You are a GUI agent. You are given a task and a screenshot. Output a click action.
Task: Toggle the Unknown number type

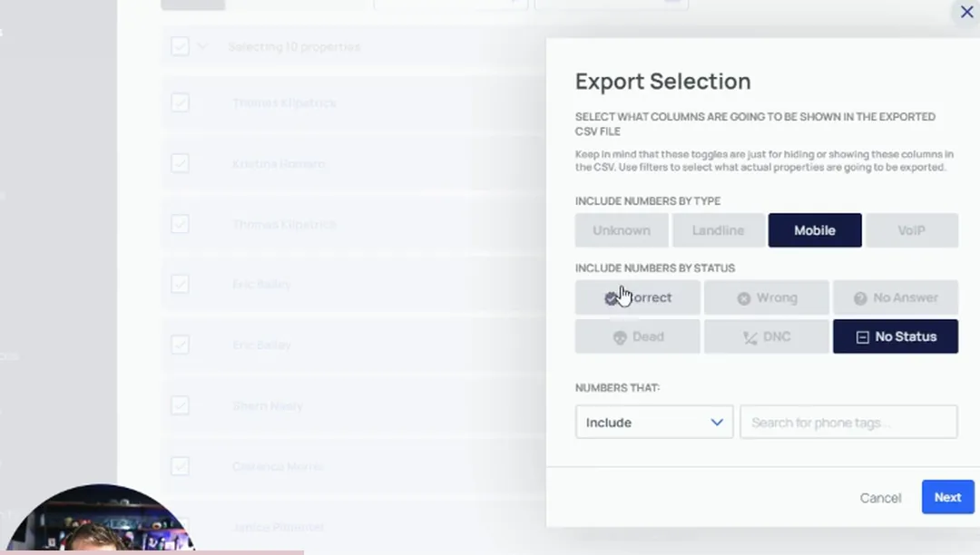(622, 230)
